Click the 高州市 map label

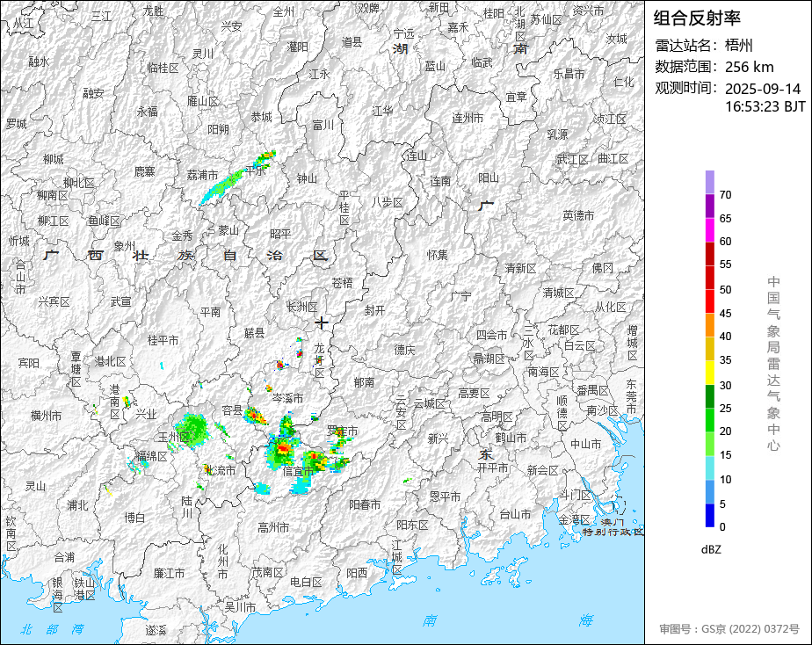tap(273, 527)
